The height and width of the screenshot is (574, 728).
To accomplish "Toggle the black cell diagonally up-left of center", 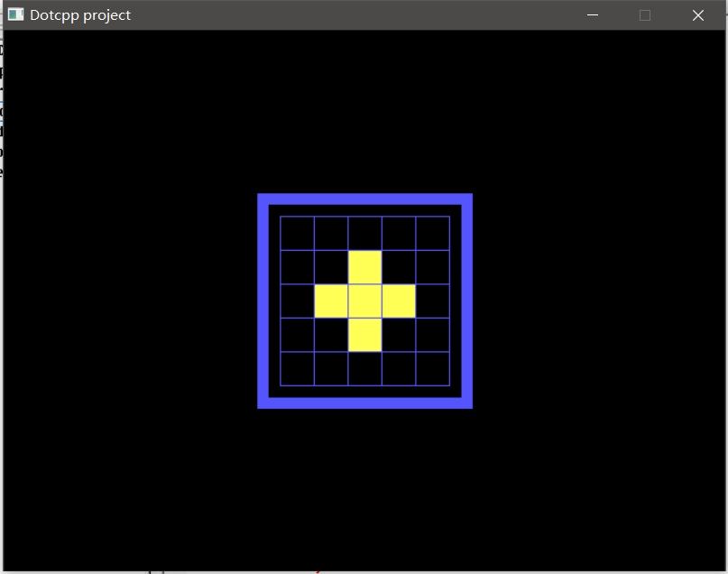I will 331,267.
